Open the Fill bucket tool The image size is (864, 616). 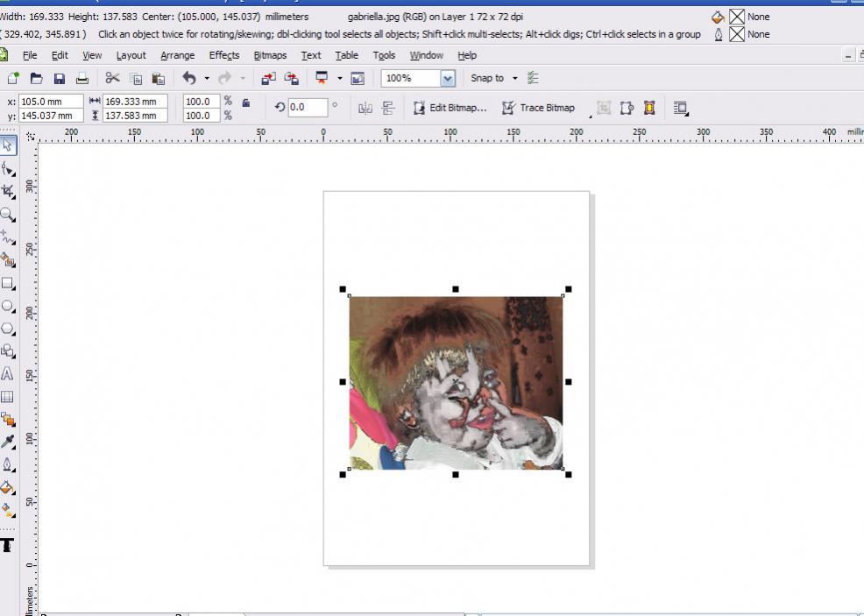pyautogui.click(x=8, y=487)
